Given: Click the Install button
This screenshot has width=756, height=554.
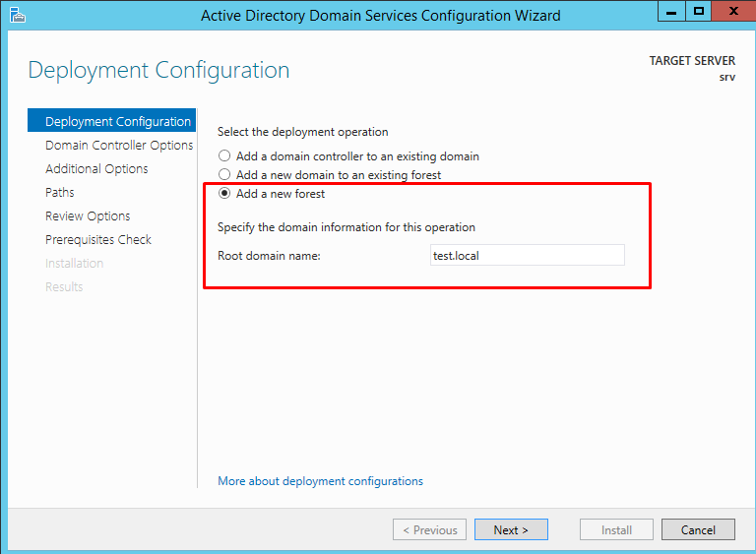Looking at the screenshot, I should (x=616, y=529).
